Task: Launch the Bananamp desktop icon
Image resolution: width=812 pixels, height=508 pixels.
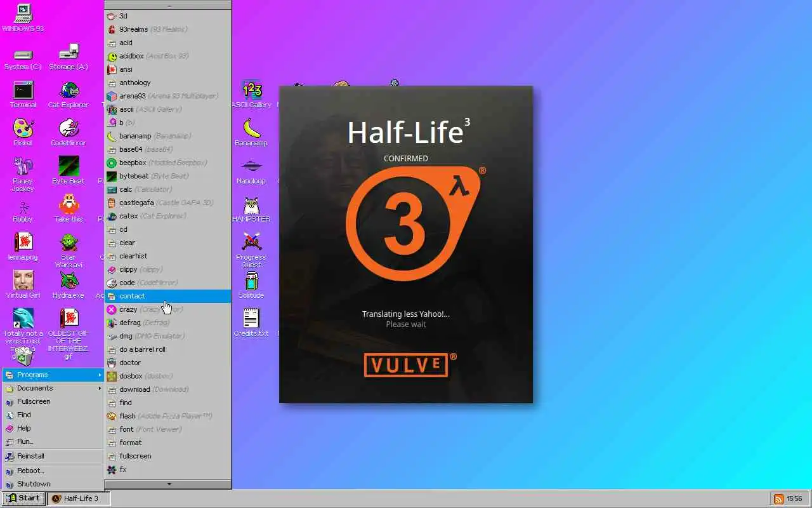Action: (x=252, y=133)
